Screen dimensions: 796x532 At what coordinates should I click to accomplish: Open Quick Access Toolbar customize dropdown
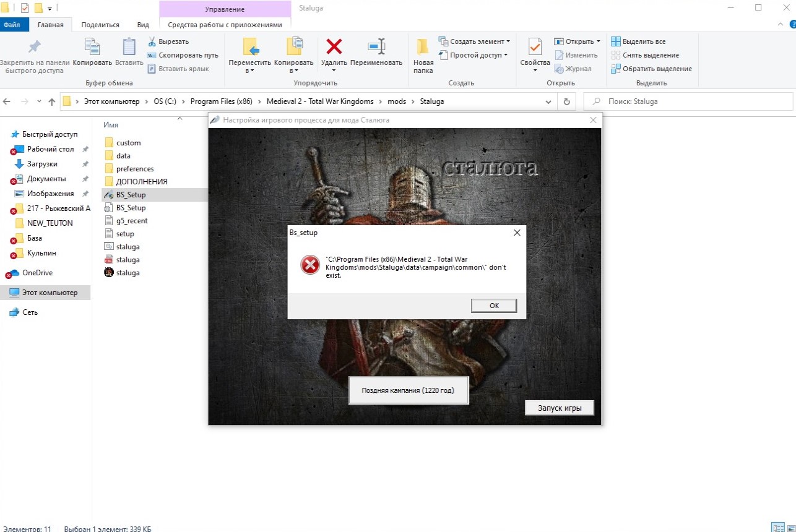50,8
